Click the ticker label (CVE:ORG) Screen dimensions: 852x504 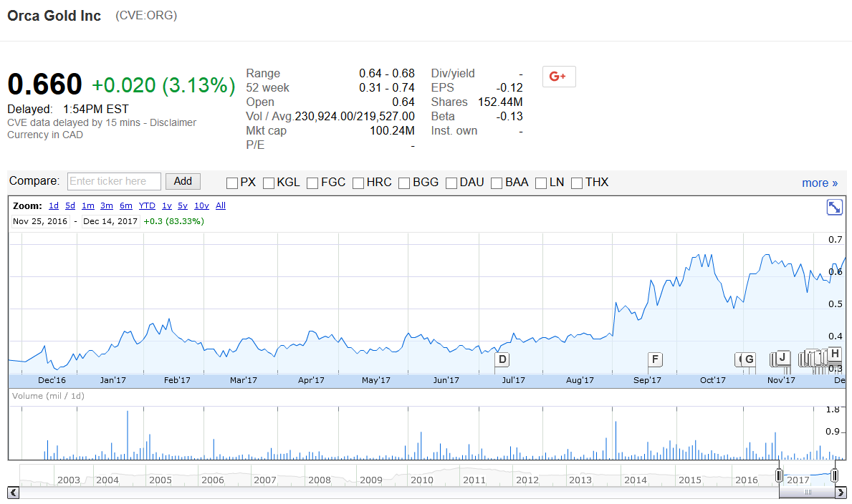146,16
